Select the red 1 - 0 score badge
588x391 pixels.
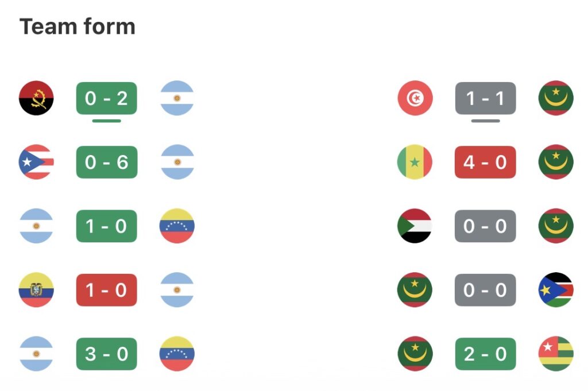click(x=106, y=290)
